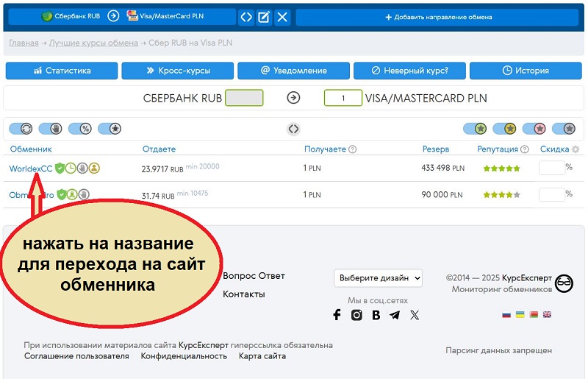
Task: Open the X (Twitter) social icon
Action: pos(415,315)
